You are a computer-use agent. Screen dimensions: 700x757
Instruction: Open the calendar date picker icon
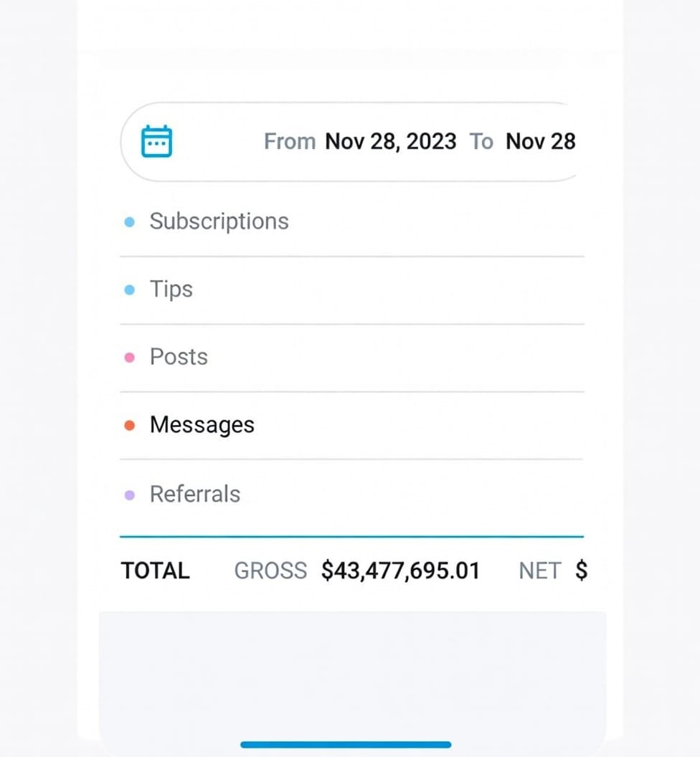[x=156, y=141]
